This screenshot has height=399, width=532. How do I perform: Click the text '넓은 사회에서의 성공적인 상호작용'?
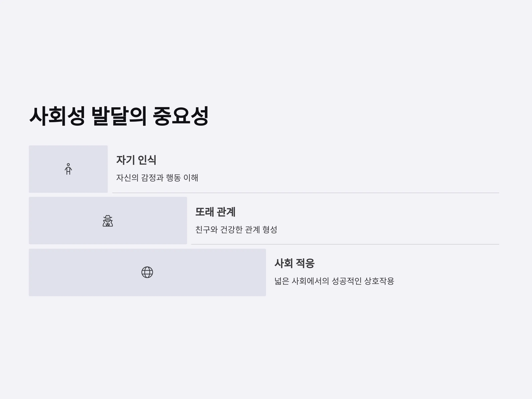334,281
